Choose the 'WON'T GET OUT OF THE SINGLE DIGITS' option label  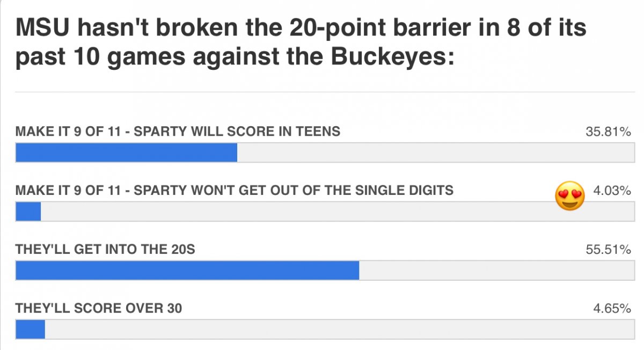(234, 190)
